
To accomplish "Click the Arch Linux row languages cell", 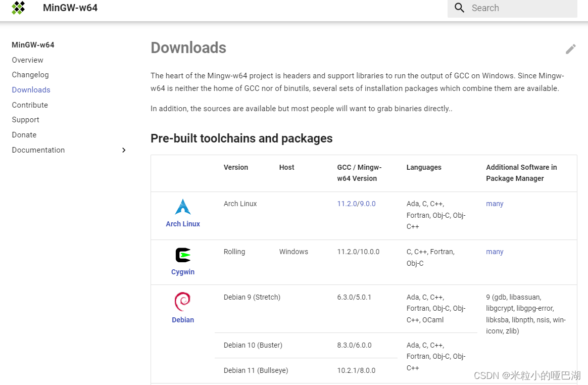I will click(436, 215).
